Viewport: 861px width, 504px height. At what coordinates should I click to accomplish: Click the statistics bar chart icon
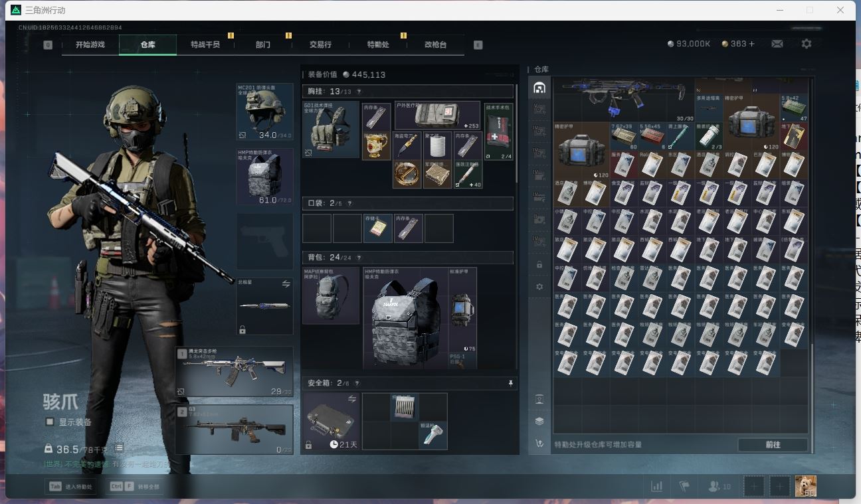tap(656, 487)
